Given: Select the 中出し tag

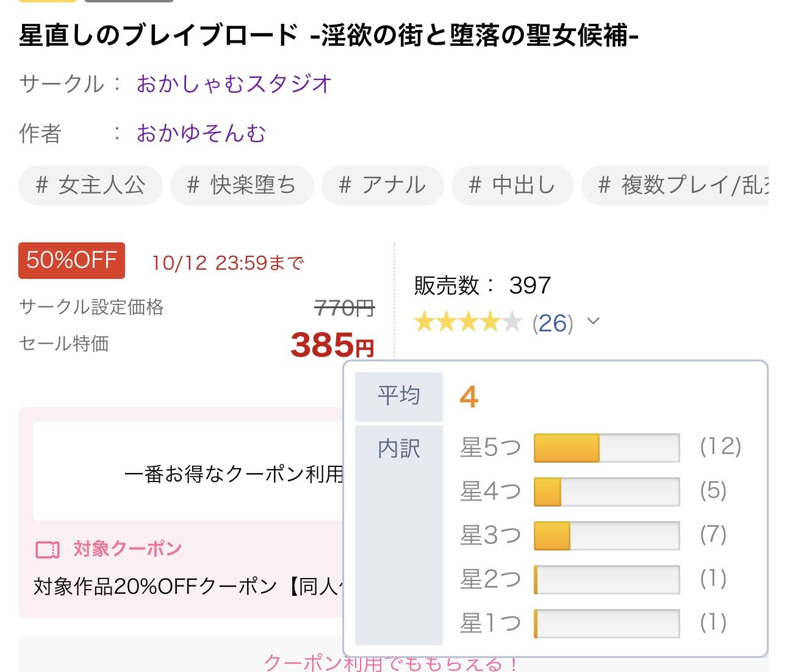Looking at the screenshot, I should coord(512,185).
